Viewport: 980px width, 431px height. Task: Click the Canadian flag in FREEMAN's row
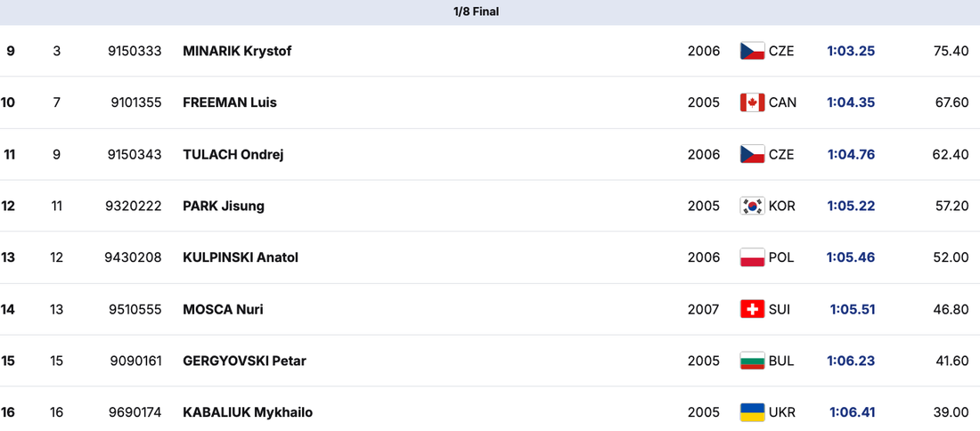[752, 102]
